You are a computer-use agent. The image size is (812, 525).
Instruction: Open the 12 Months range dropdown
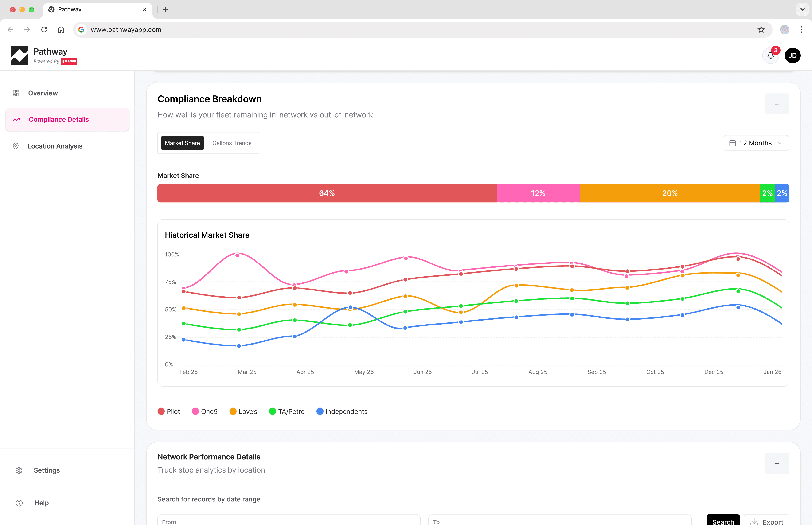point(755,143)
